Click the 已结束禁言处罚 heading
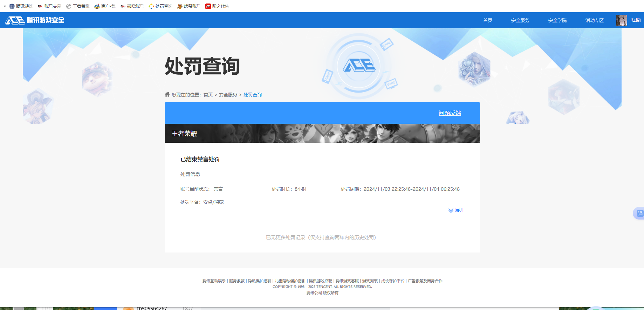The image size is (644, 310). coord(200,159)
